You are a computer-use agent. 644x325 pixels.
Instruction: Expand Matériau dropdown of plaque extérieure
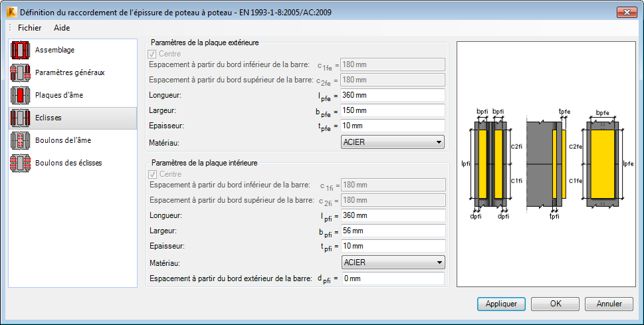(x=393, y=142)
